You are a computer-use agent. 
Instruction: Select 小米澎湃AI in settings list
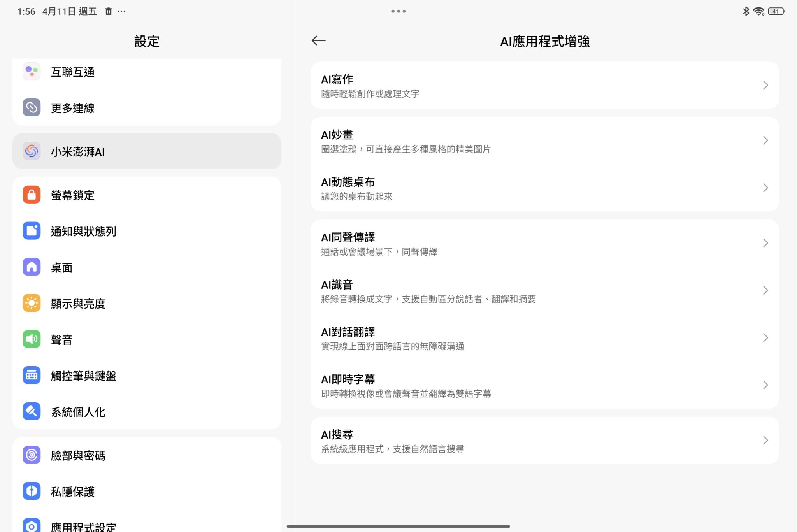(147, 151)
